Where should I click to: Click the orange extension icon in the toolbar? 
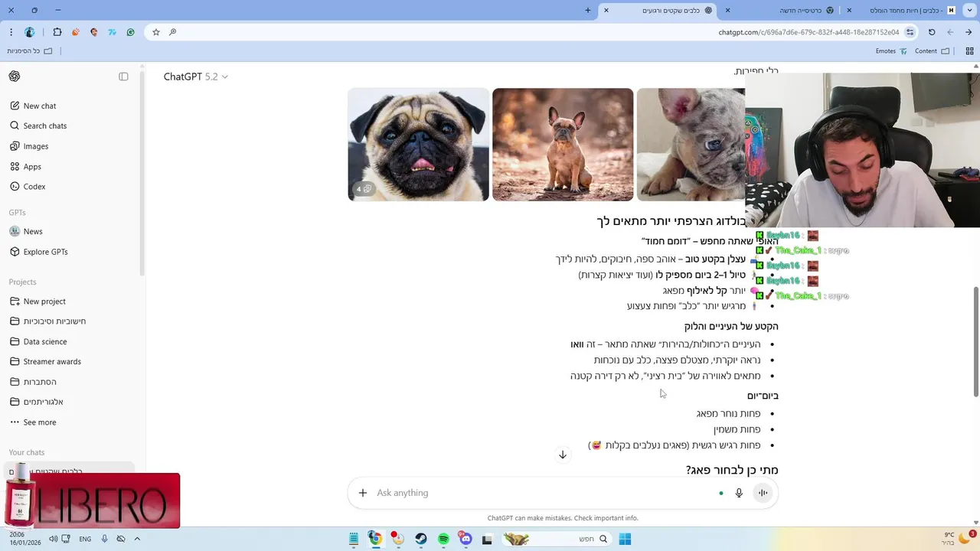tap(76, 32)
